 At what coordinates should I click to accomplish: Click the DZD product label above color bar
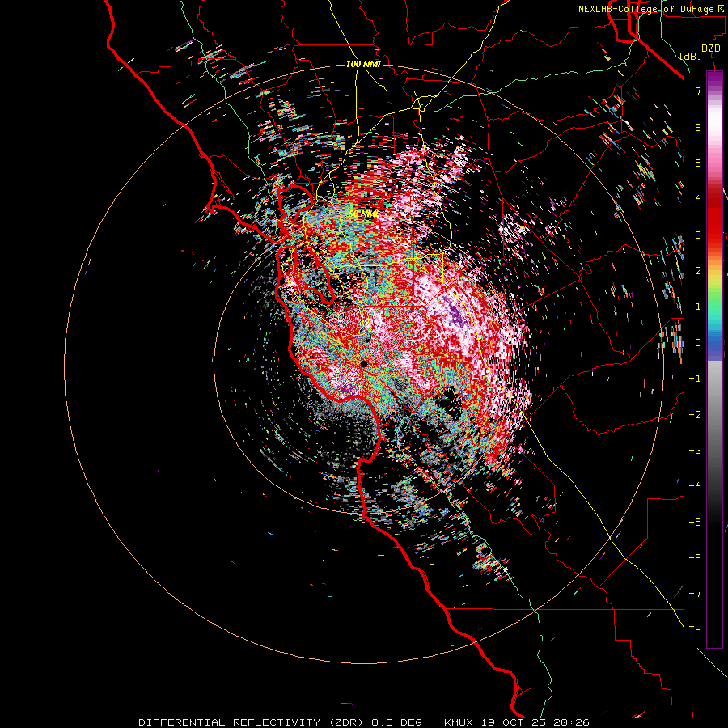pos(710,49)
